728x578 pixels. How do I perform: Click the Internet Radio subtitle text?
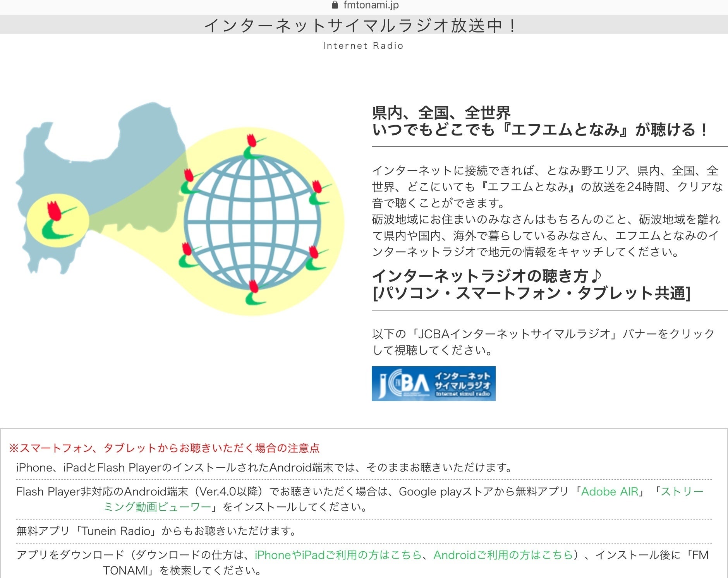363,46
